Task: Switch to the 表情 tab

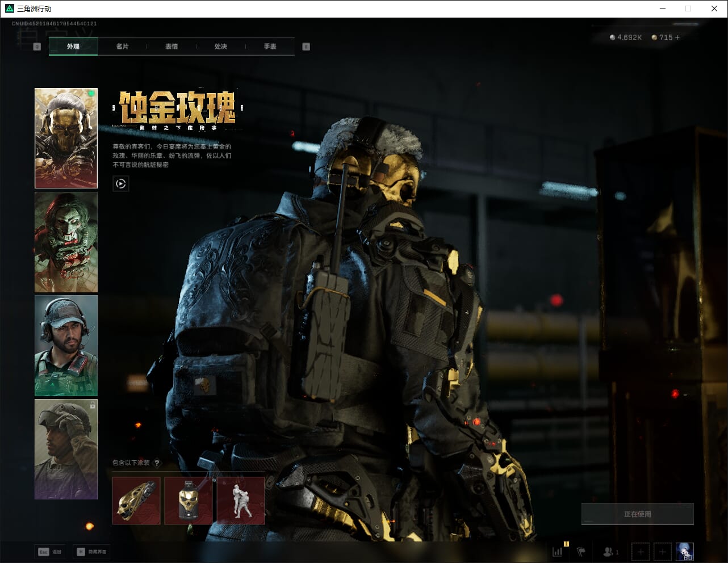Action: point(171,47)
